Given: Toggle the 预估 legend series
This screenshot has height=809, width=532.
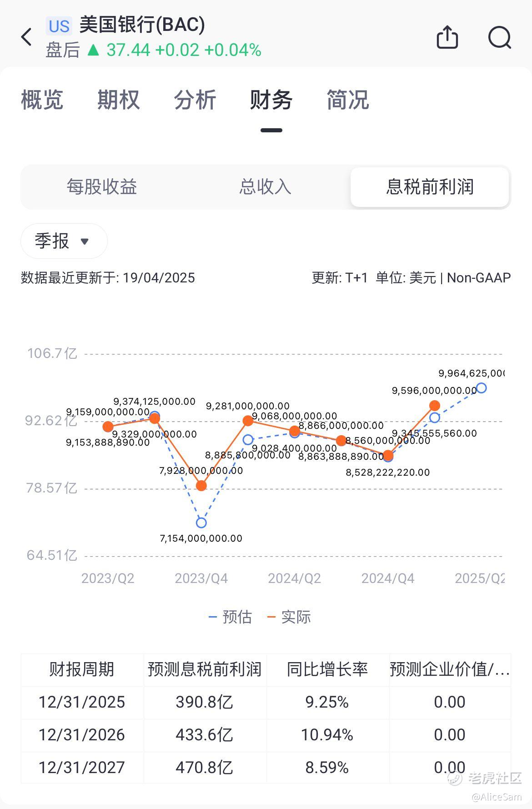Looking at the screenshot, I should click(231, 617).
